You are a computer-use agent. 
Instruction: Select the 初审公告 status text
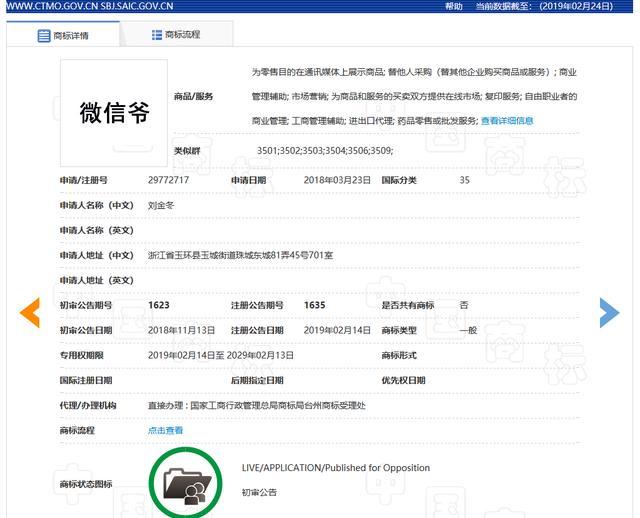259,492
